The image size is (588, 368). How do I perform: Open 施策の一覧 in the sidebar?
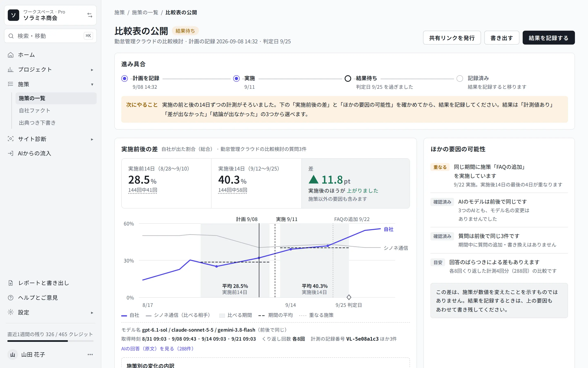56,98
